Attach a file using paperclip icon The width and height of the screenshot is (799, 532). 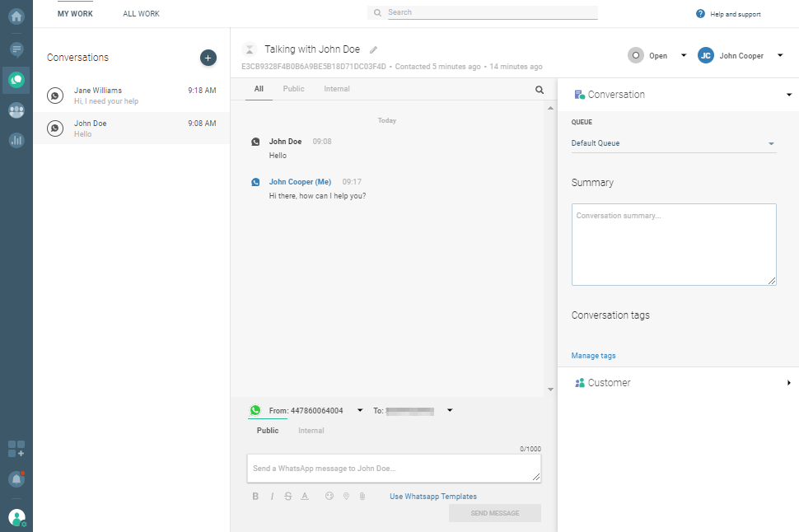361,497
